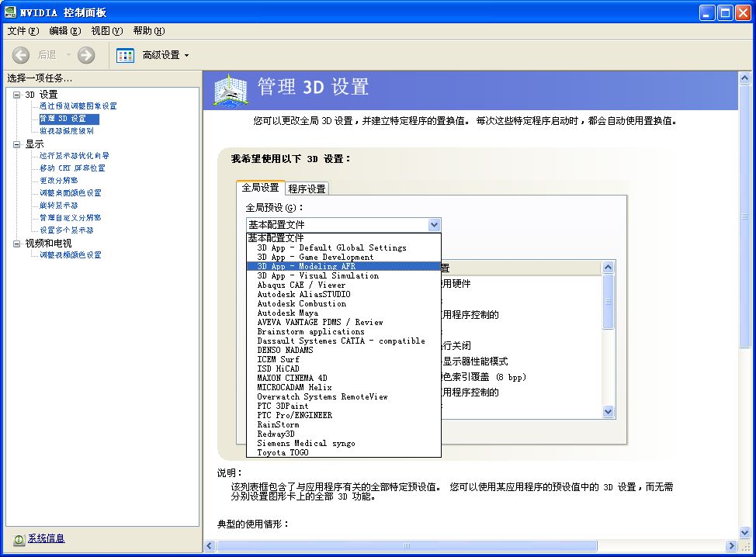Click settings list scroll-down arrow

[x=608, y=411]
